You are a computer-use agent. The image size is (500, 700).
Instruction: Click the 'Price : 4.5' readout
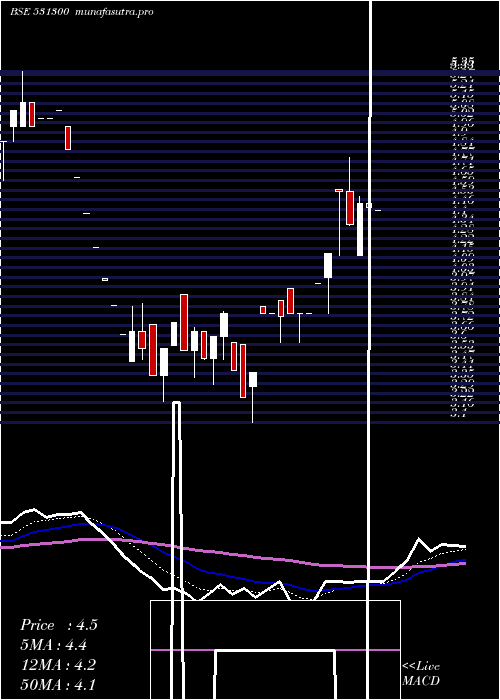(58, 625)
